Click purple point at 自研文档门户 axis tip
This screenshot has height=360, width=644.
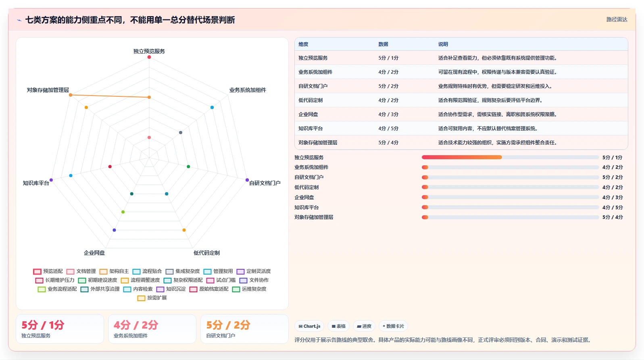247,180
